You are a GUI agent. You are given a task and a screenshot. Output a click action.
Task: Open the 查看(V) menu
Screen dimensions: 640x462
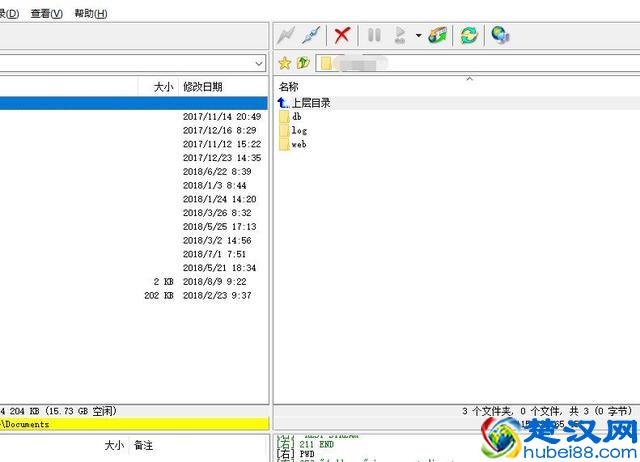(x=46, y=14)
